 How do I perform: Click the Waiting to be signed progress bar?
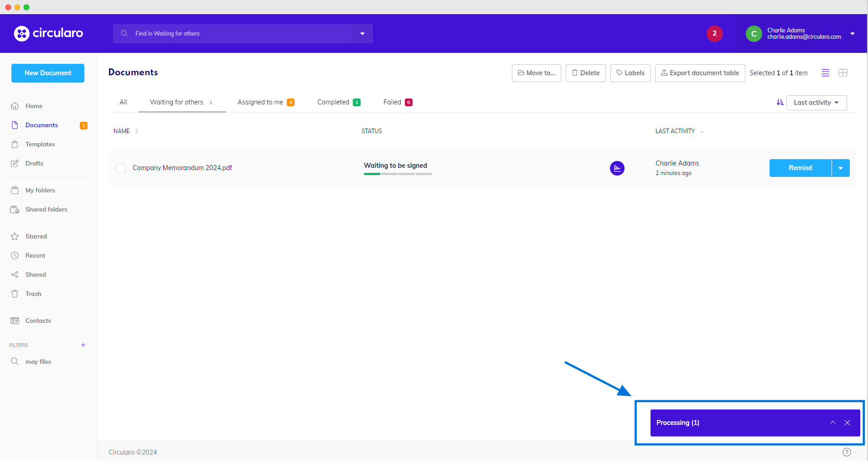point(398,174)
